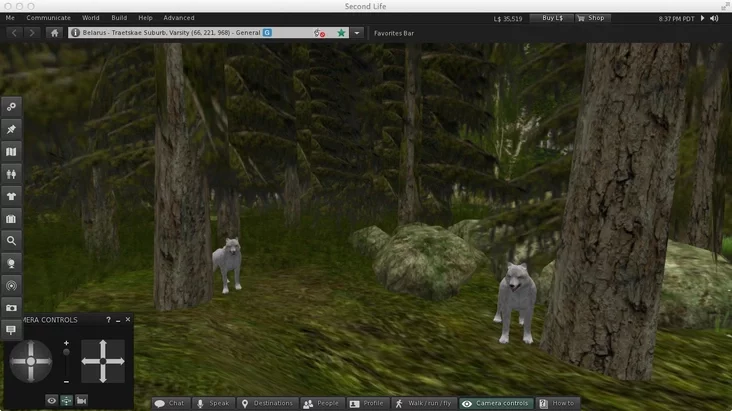The width and height of the screenshot is (732, 411).
Task: Click the pan camera arrows pad
Action: coord(103,361)
